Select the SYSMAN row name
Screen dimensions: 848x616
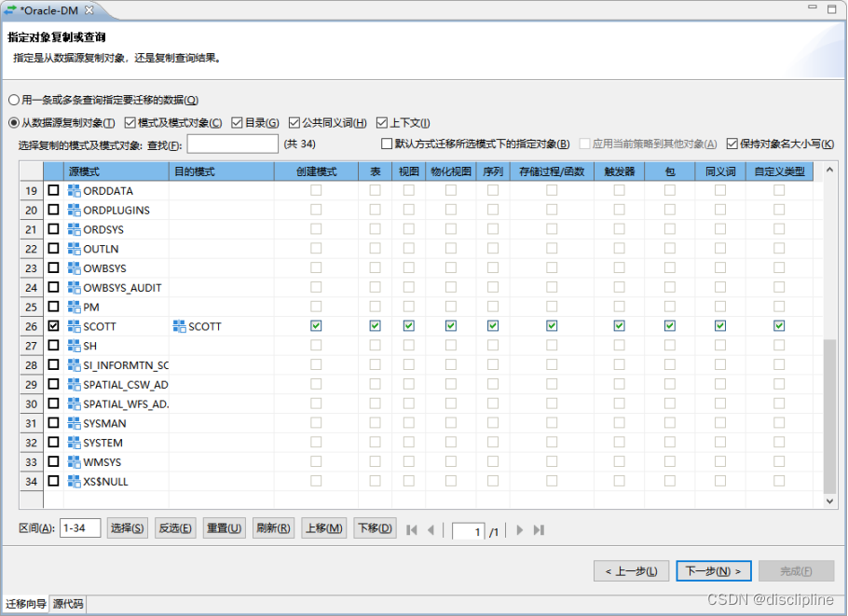104,423
